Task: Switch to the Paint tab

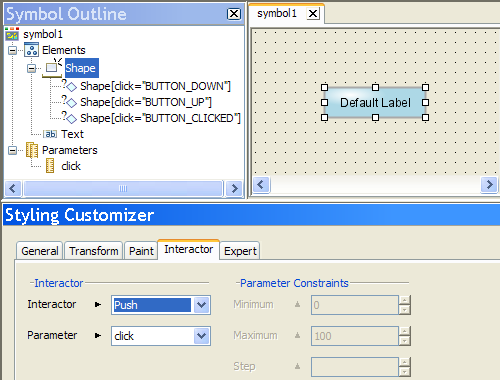Action: point(141,251)
